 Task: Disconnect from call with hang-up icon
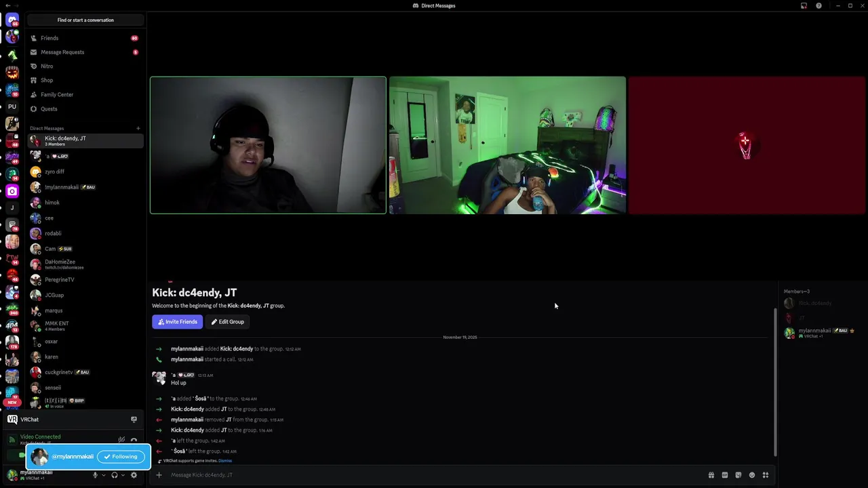(x=134, y=440)
